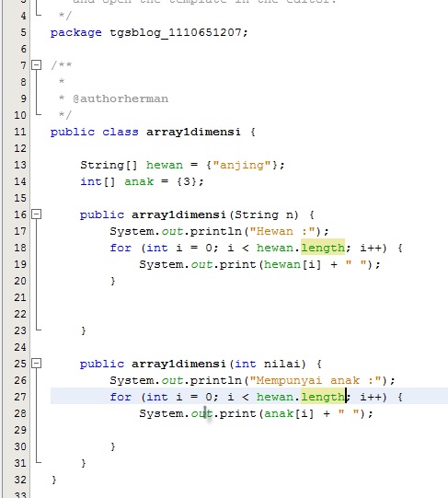Click the "Hewan :" string on line 17

[x=282, y=231]
